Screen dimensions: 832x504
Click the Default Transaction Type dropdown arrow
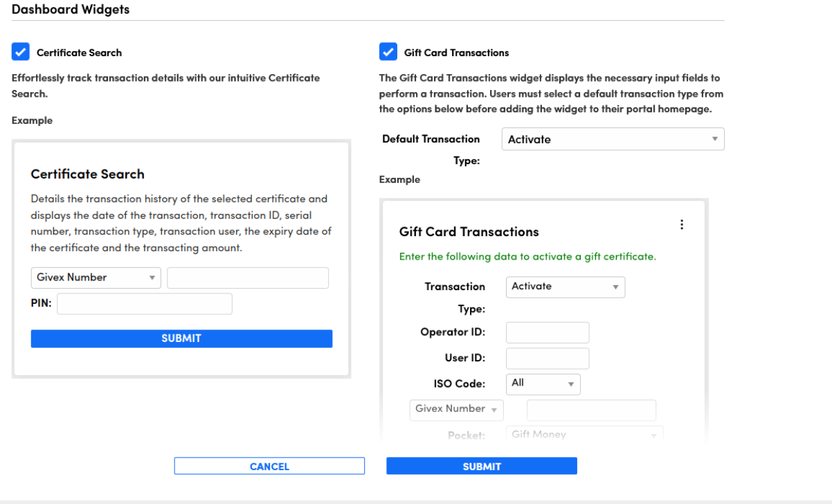pos(714,139)
